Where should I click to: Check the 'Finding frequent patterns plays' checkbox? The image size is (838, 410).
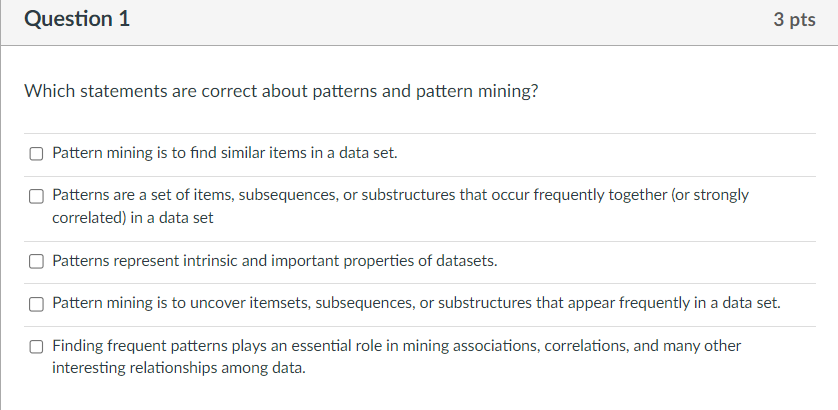[x=36, y=347]
